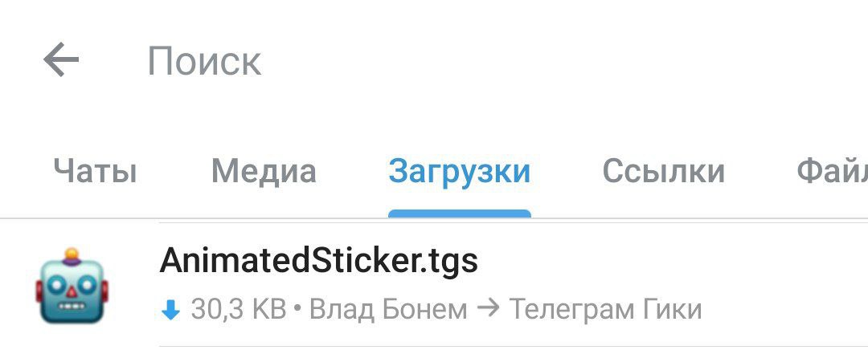Open the Медиа tab
The image size is (868, 354).
[x=264, y=172]
